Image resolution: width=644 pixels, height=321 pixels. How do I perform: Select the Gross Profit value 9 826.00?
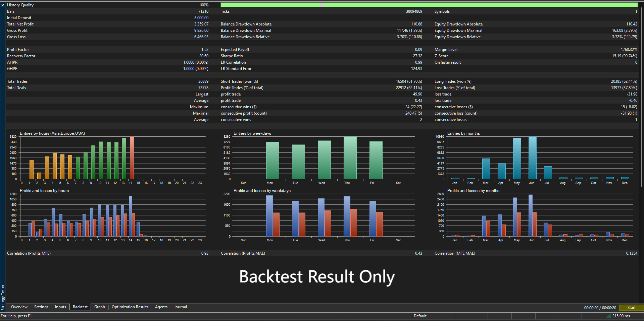pos(201,30)
